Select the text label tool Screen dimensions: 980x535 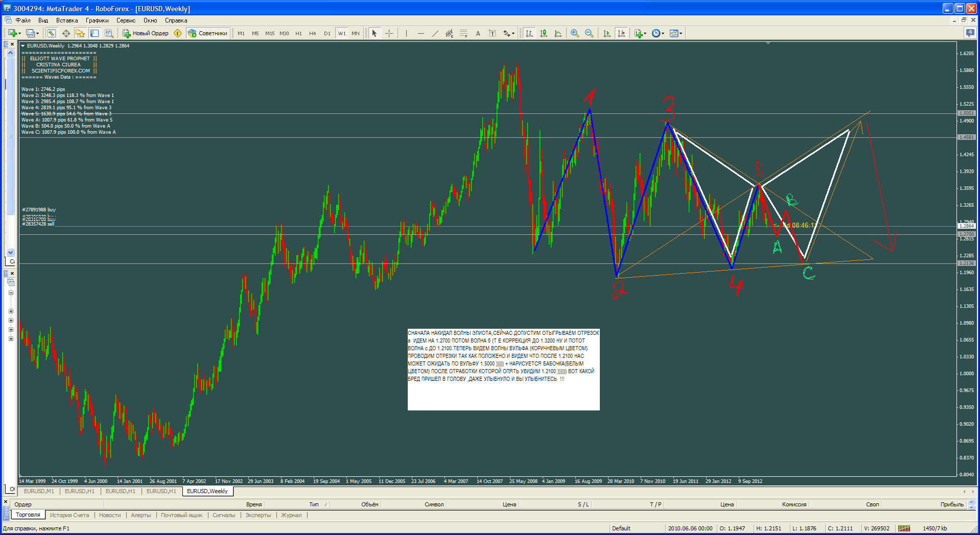click(478, 33)
